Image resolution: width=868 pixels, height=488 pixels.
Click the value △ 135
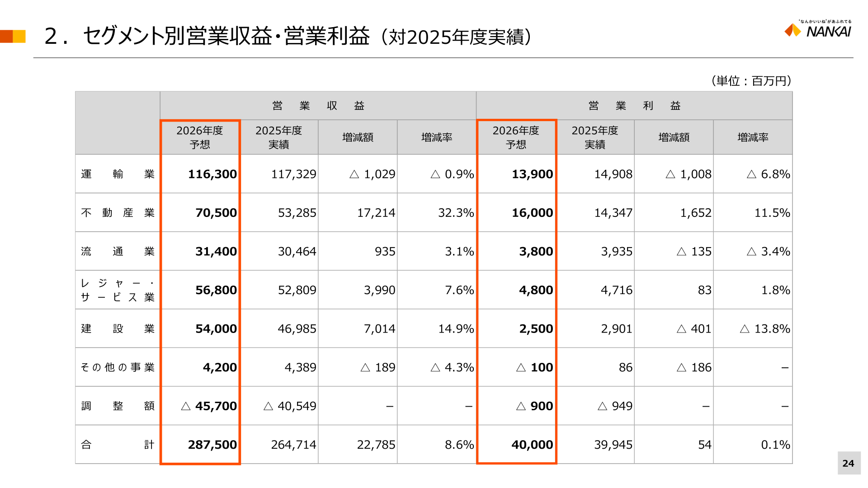coord(694,251)
